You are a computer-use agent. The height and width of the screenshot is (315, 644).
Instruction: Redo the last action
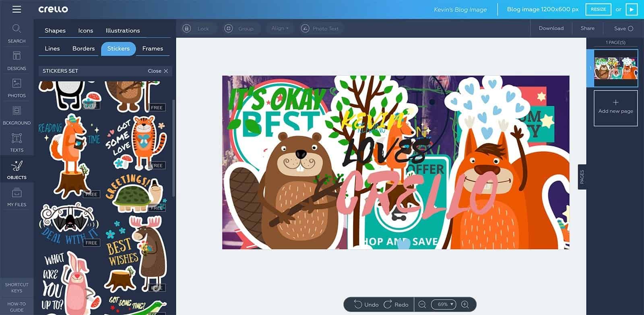(396, 305)
